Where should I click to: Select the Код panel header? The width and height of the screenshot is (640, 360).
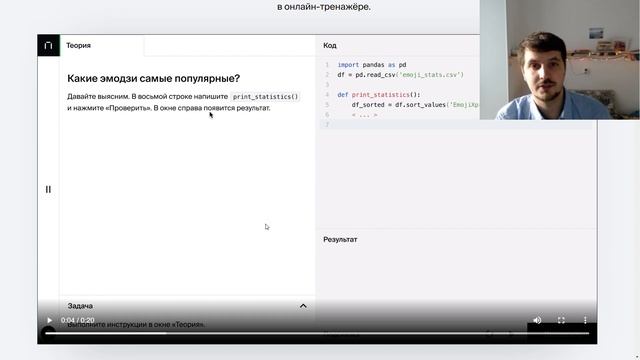tap(330, 45)
